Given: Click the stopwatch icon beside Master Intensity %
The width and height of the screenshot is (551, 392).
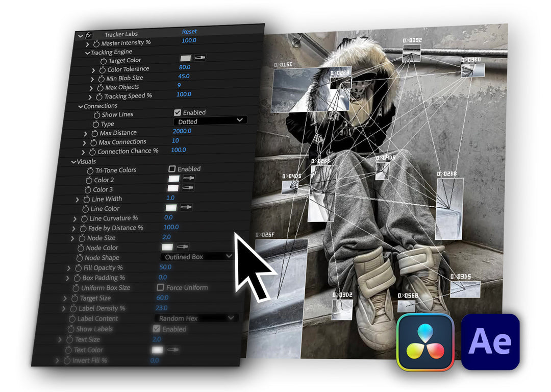Looking at the screenshot, I should click(96, 44).
